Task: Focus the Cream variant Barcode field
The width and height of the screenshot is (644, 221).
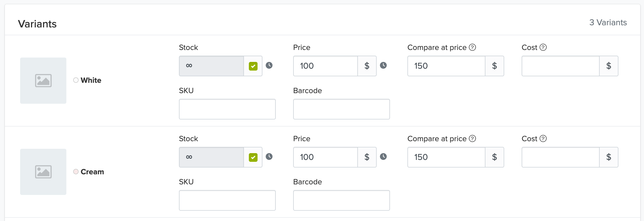Action: click(x=341, y=200)
